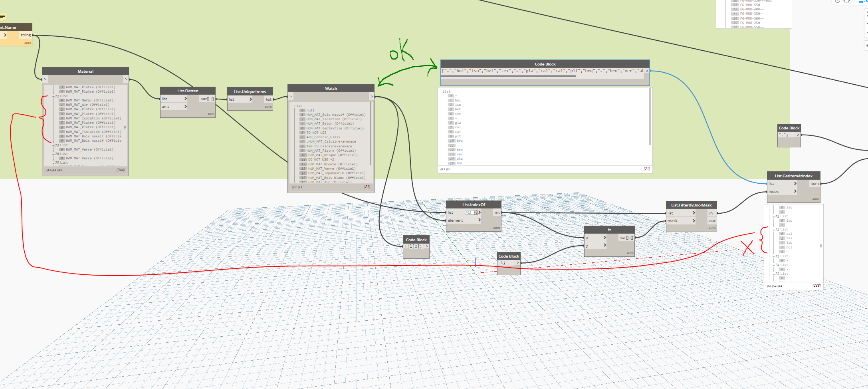Screen dimensions: 868x389
Task: Open x port chevron on != node
Action: click(x=605, y=238)
